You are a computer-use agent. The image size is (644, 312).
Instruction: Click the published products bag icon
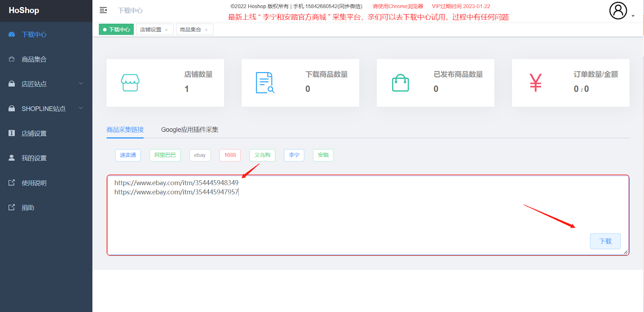[400, 83]
